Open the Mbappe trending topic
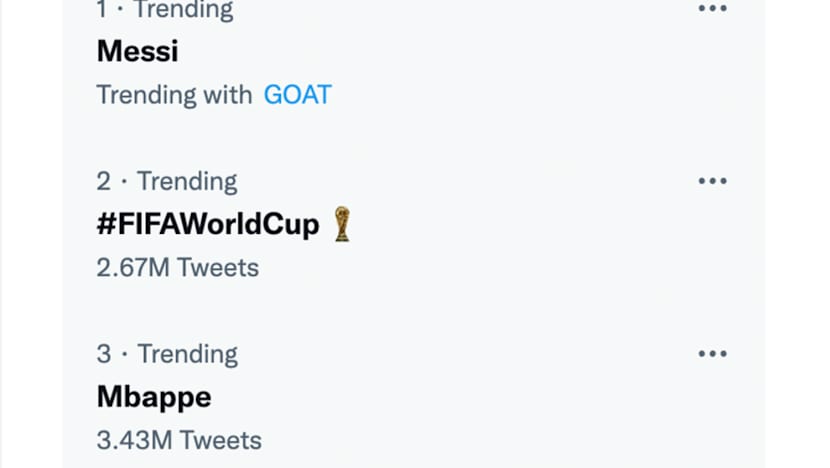This screenshot has width=830, height=468. [154, 397]
